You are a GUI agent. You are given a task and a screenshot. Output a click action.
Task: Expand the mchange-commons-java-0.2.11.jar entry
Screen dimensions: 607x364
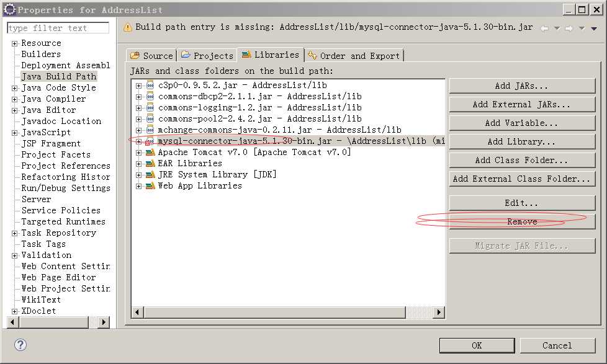click(x=138, y=131)
